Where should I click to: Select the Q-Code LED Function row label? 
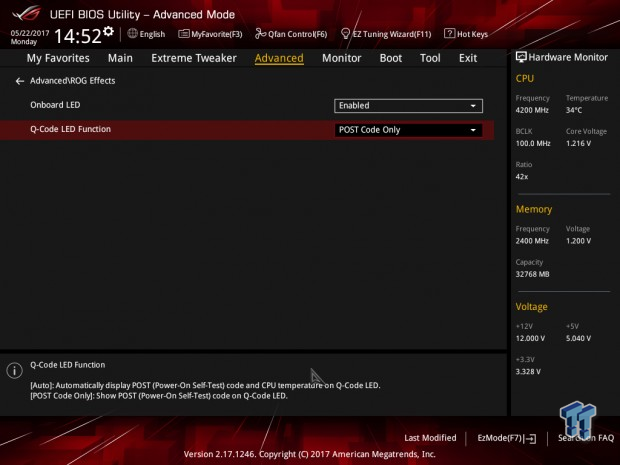pos(70,129)
